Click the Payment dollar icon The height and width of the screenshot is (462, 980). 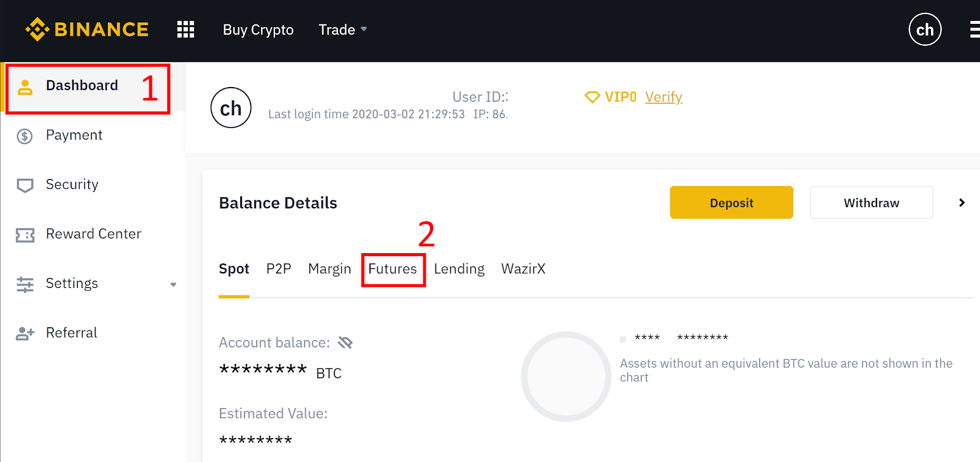point(24,136)
